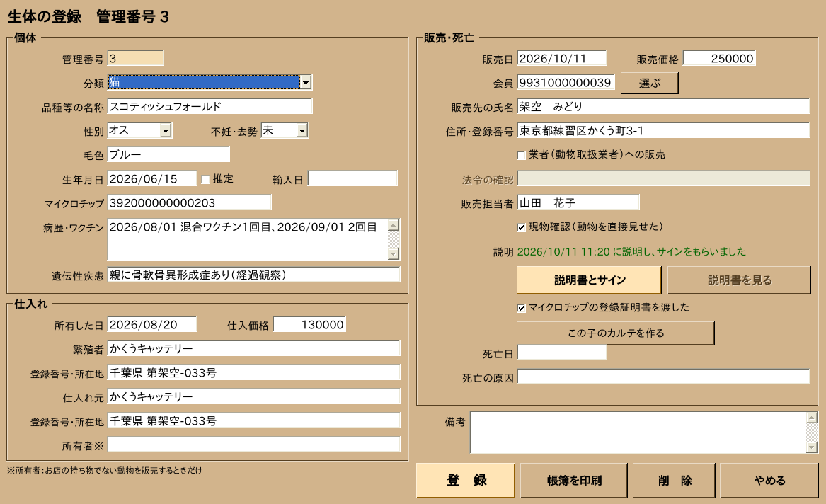Image resolution: width=826 pixels, height=504 pixels.
Task: Click the 仕入れ元 field かくうキャッテリー
Action: [254, 396]
